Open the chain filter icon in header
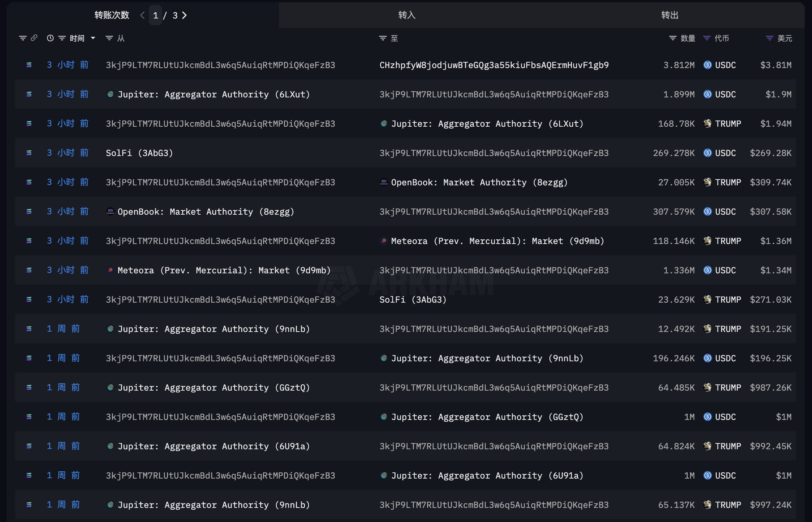Viewport: 812px width, 522px height. coord(23,38)
